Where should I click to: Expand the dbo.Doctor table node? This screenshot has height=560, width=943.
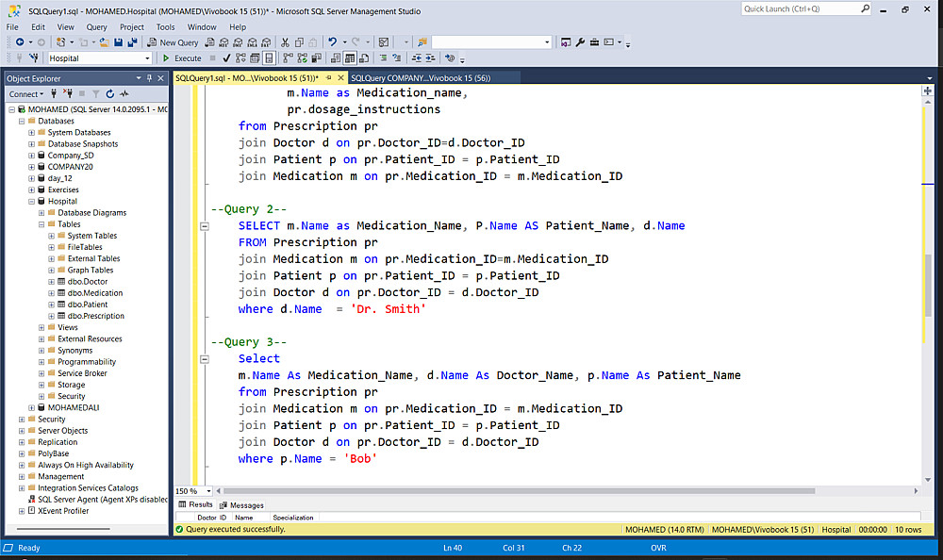pyautogui.click(x=51, y=282)
